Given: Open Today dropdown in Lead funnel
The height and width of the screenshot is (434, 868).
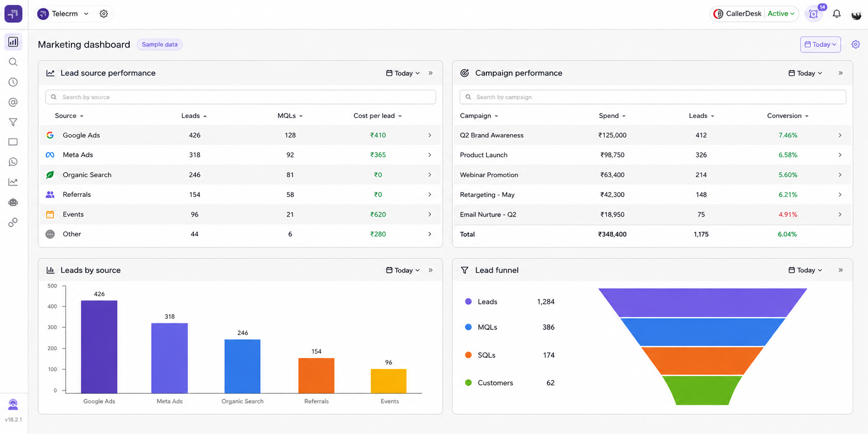Looking at the screenshot, I should click(x=805, y=270).
